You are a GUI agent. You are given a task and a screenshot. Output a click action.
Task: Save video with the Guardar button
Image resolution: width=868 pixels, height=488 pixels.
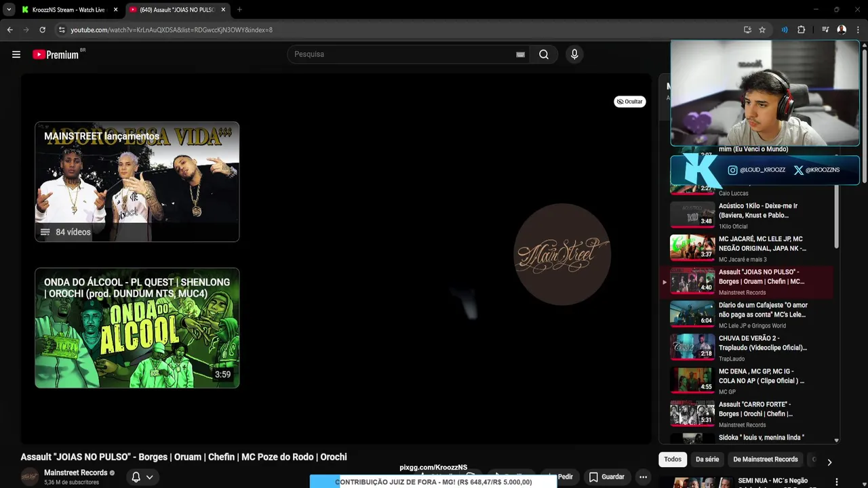click(x=606, y=477)
